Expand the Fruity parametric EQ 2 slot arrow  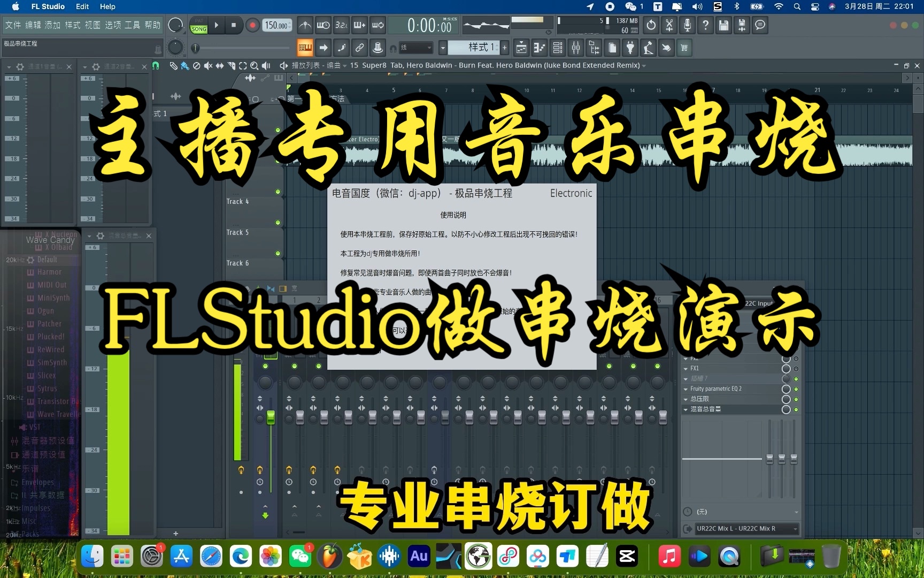click(686, 389)
